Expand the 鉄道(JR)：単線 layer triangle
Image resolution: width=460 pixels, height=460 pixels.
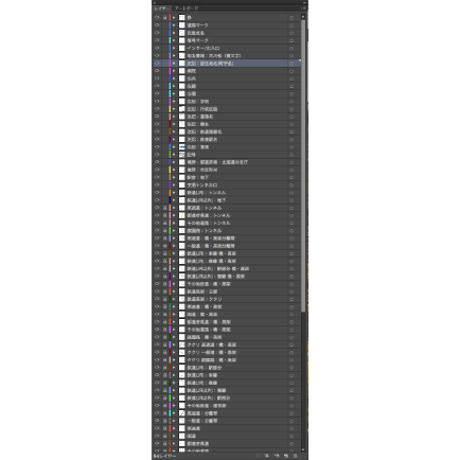[x=174, y=375]
